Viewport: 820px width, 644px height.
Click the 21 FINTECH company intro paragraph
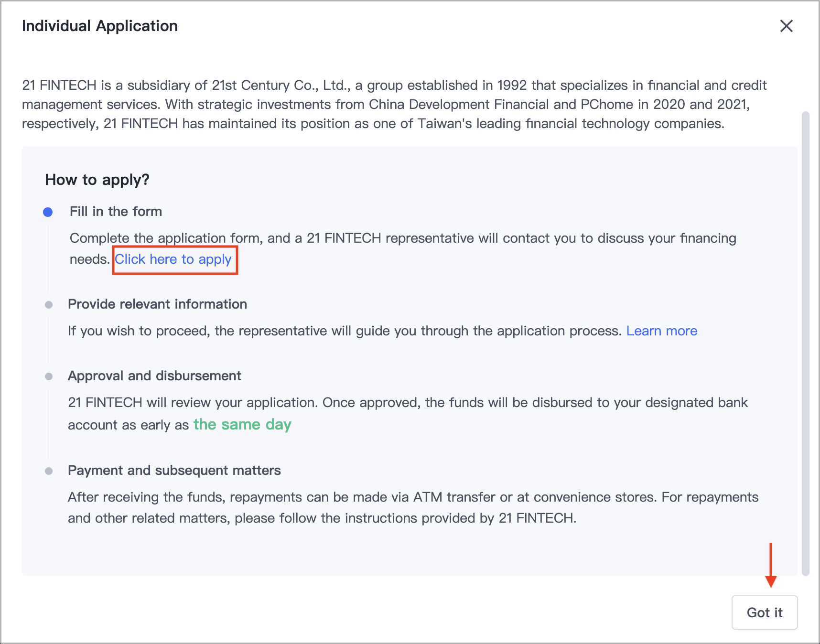coord(394,104)
